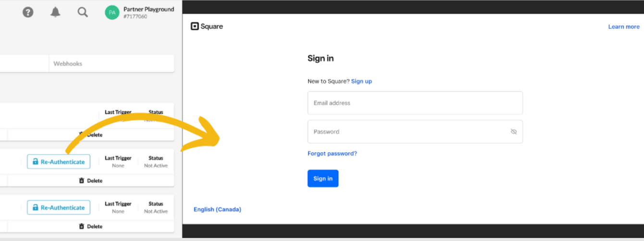644x241 pixels.
Task: Open the PA account avatar
Action: [x=112, y=12]
